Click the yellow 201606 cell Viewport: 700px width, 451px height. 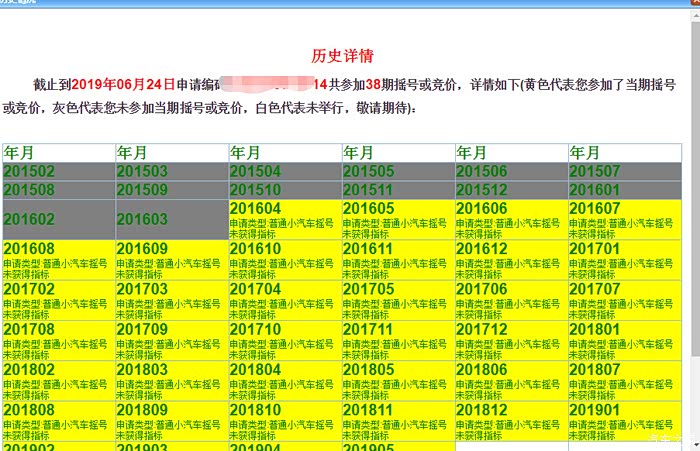pyautogui.click(x=512, y=220)
